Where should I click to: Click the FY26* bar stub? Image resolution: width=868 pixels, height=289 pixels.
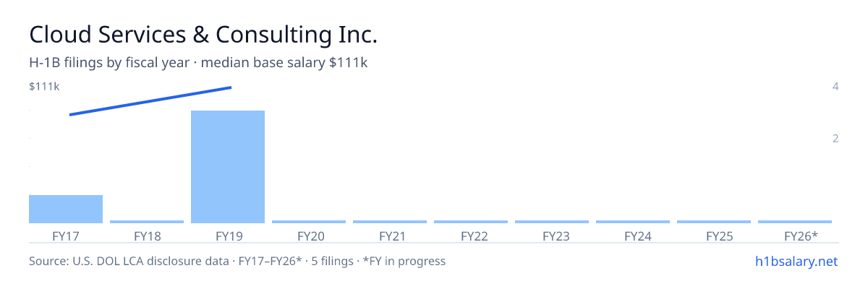pos(795,222)
